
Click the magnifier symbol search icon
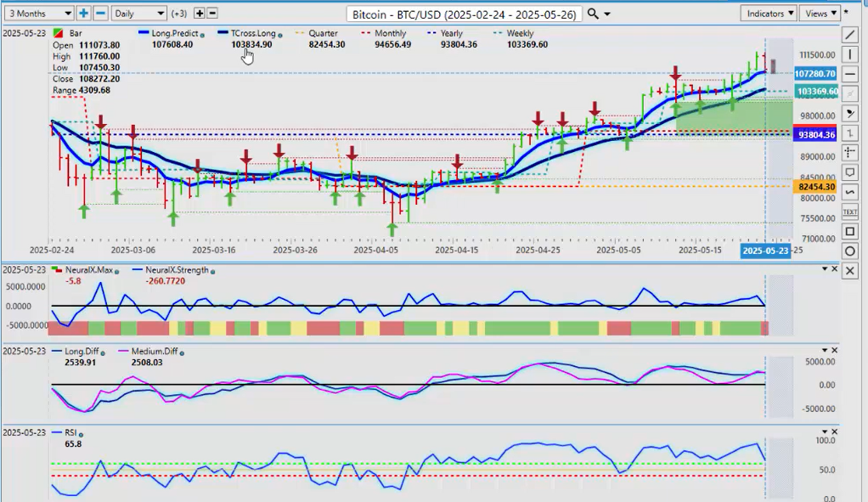(593, 14)
